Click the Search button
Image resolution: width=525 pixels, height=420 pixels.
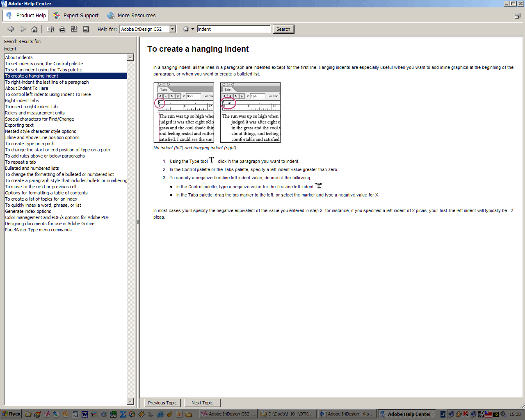point(283,29)
